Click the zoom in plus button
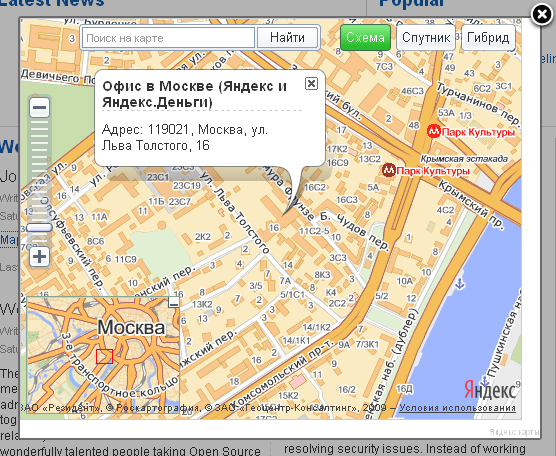This screenshot has width=556, height=456. (39, 256)
